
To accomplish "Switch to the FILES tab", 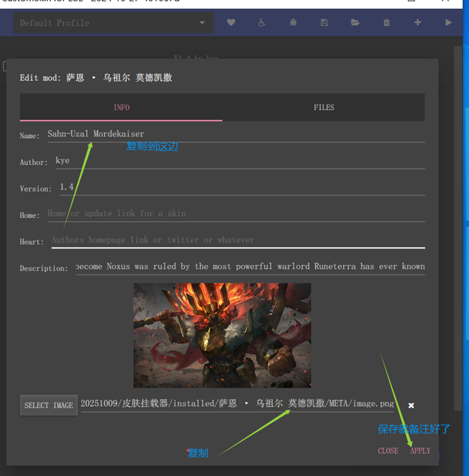I will [323, 107].
